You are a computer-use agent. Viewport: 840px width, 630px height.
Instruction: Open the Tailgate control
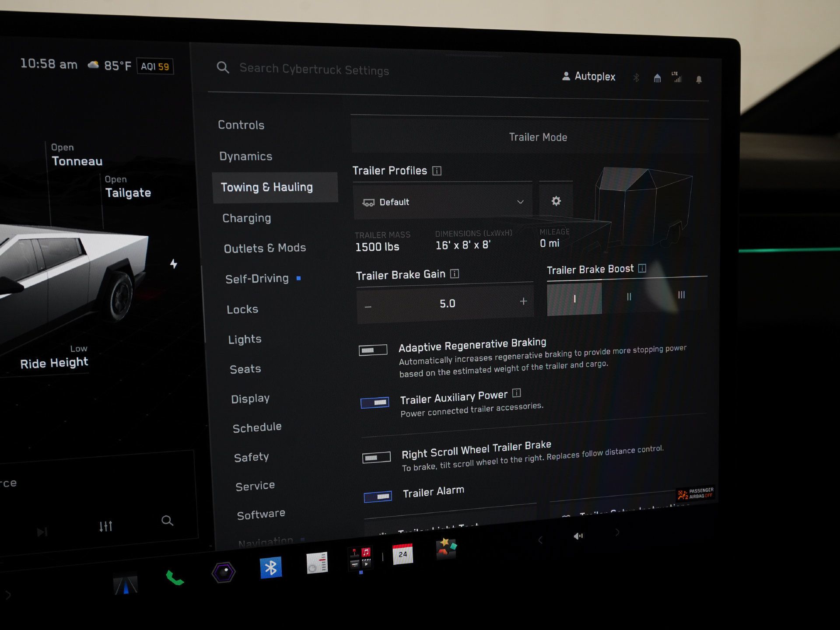pyautogui.click(x=128, y=187)
